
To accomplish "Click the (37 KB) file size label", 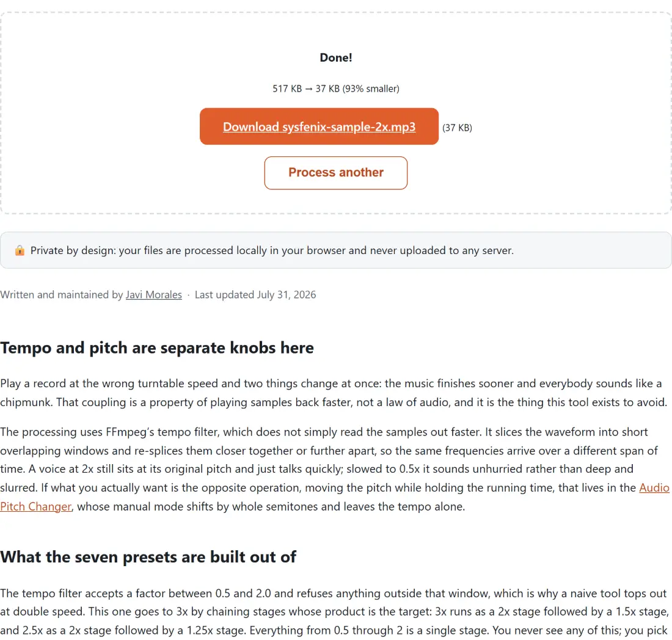I will click(457, 128).
